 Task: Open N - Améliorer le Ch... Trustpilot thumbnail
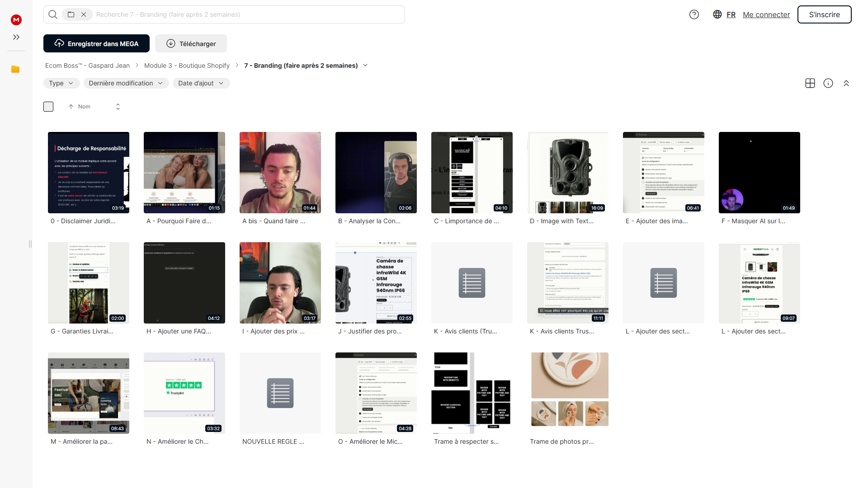coord(184,393)
